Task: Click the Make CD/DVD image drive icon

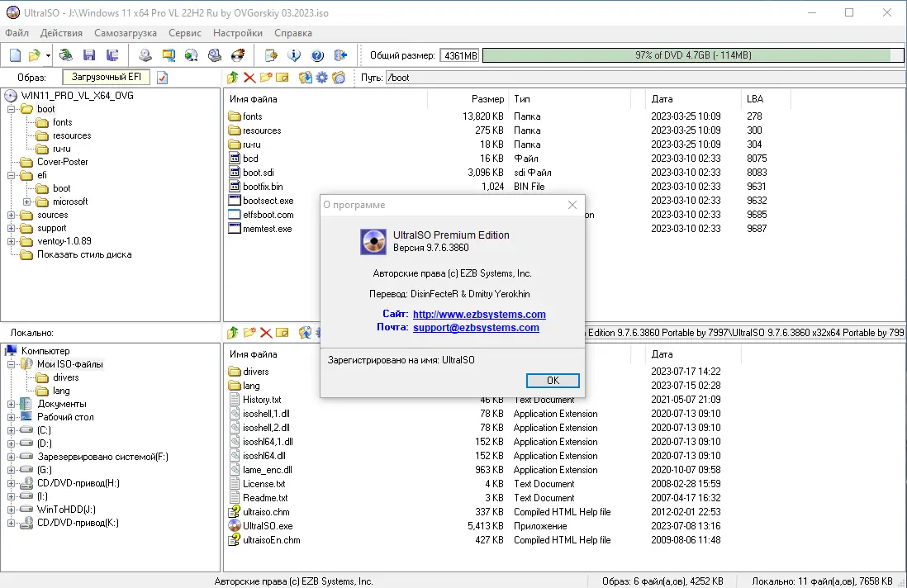Action: [145, 55]
